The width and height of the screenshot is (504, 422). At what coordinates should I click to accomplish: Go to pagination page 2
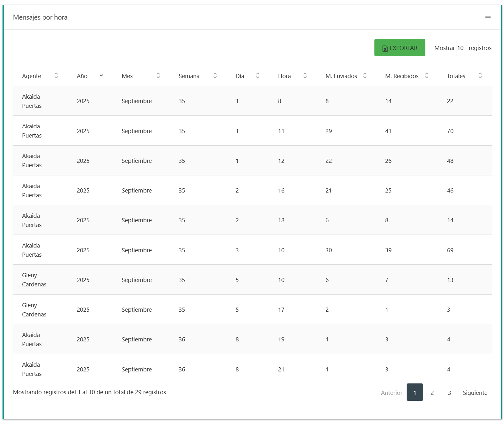coord(432,393)
